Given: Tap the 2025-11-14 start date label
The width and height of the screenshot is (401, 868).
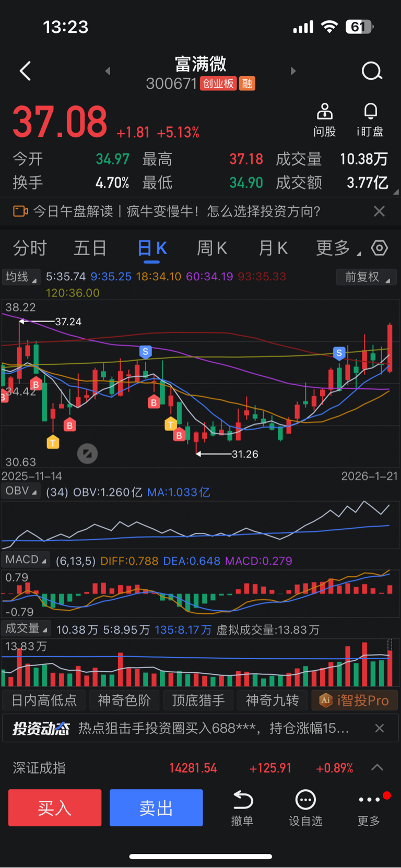Looking at the screenshot, I should [32, 476].
